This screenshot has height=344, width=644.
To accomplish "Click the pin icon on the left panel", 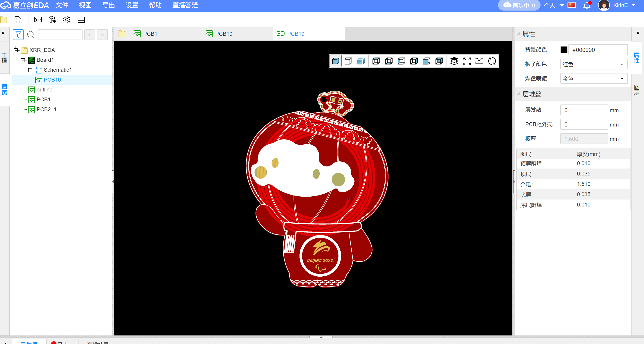I will click(3, 33).
